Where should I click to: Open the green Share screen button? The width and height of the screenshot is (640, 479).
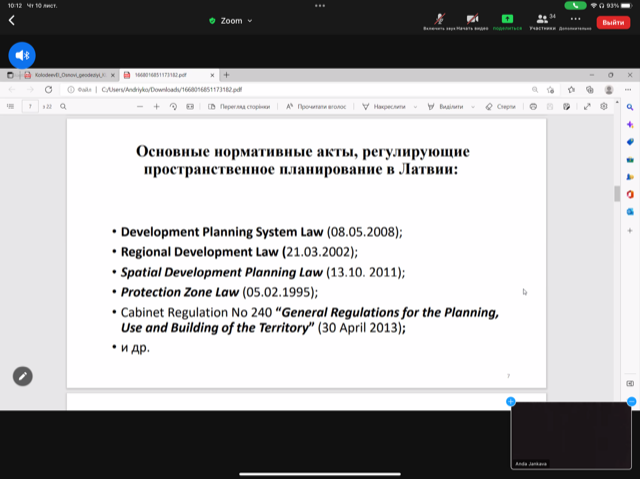pyautogui.click(x=507, y=22)
